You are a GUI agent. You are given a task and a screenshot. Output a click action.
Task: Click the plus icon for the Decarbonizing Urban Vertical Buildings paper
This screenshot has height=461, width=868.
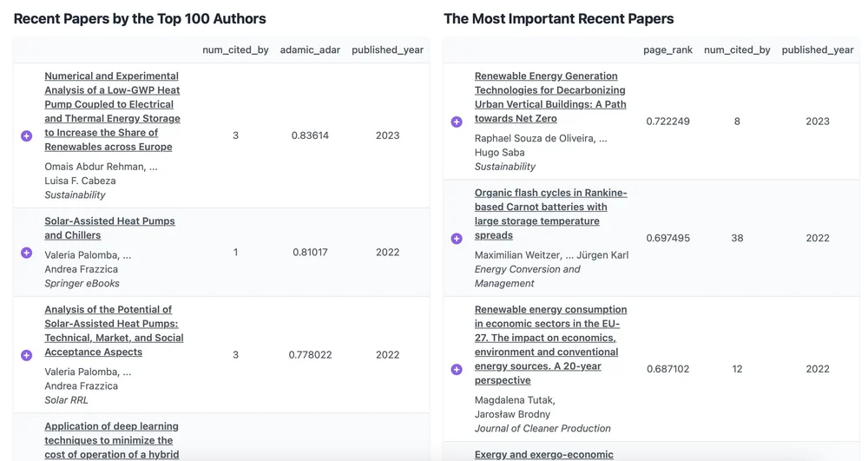(457, 122)
